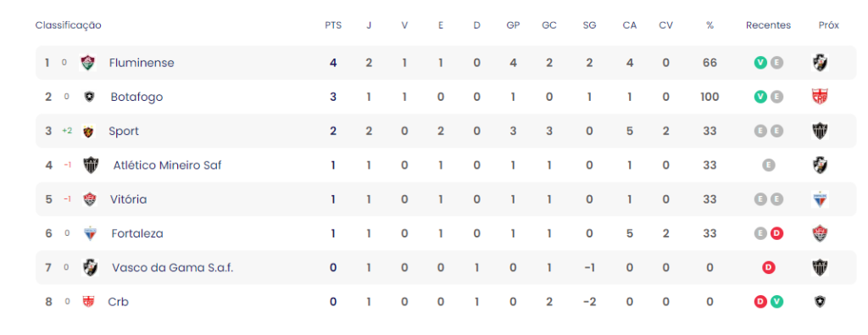The height and width of the screenshot is (335, 868).
Task: Click Atlético Mineiro crest beside team name
Action: pyautogui.click(x=91, y=165)
